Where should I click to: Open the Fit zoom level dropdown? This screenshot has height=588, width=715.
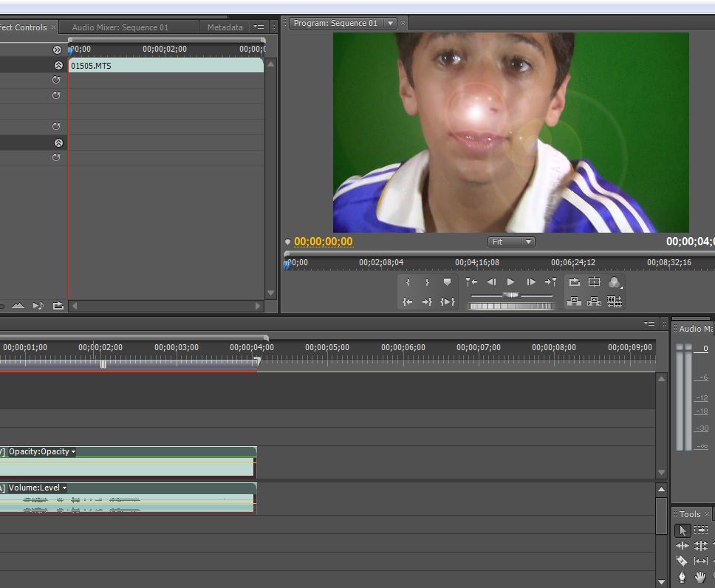[x=511, y=242]
